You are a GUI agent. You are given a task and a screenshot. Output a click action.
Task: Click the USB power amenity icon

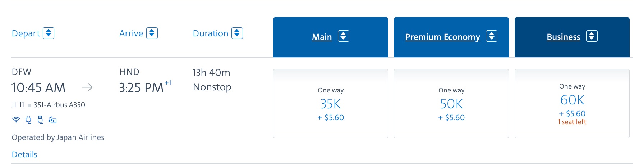pos(40,120)
